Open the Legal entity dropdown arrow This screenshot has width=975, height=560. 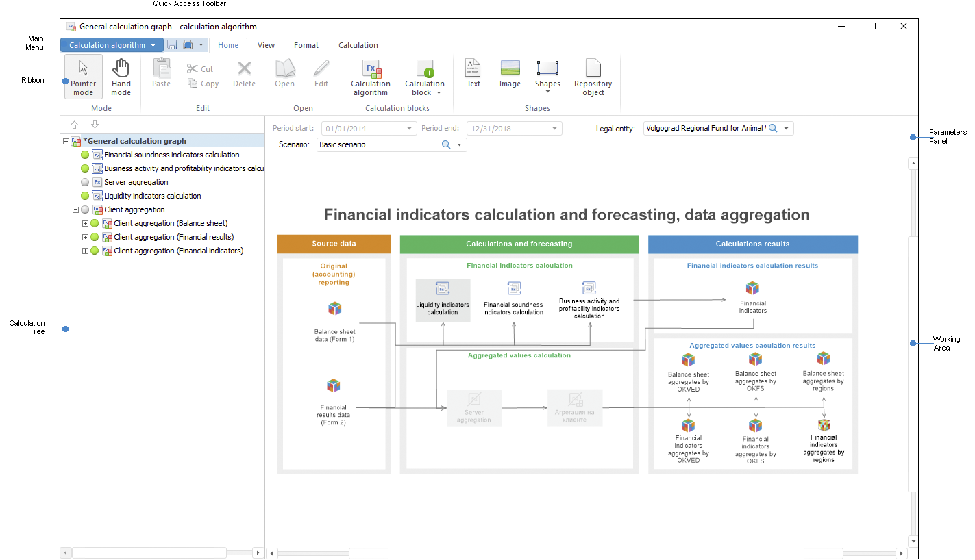click(x=787, y=128)
